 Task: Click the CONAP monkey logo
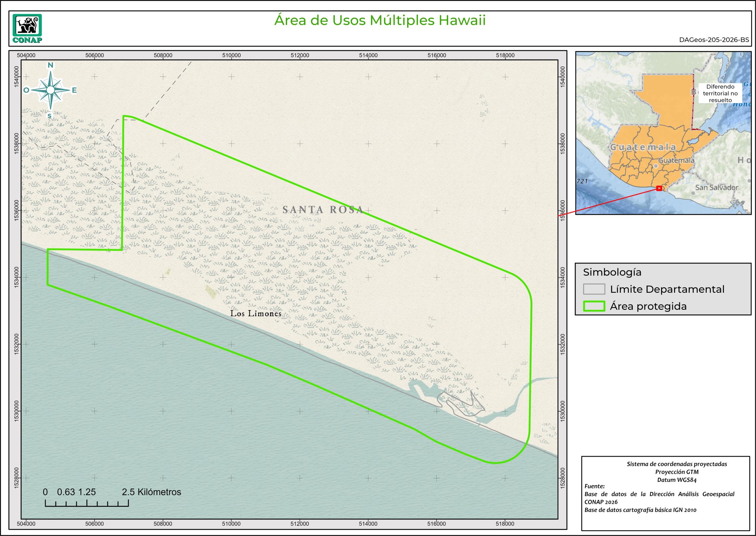[27, 26]
